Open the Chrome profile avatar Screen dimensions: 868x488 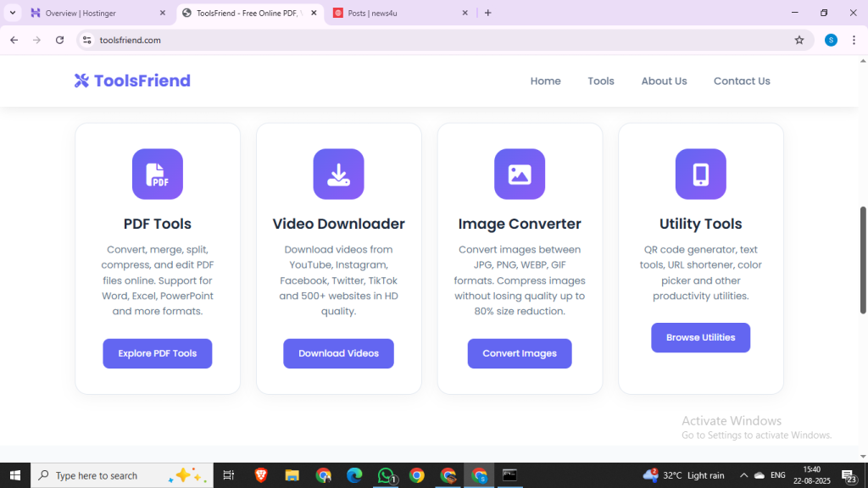[x=831, y=40]
